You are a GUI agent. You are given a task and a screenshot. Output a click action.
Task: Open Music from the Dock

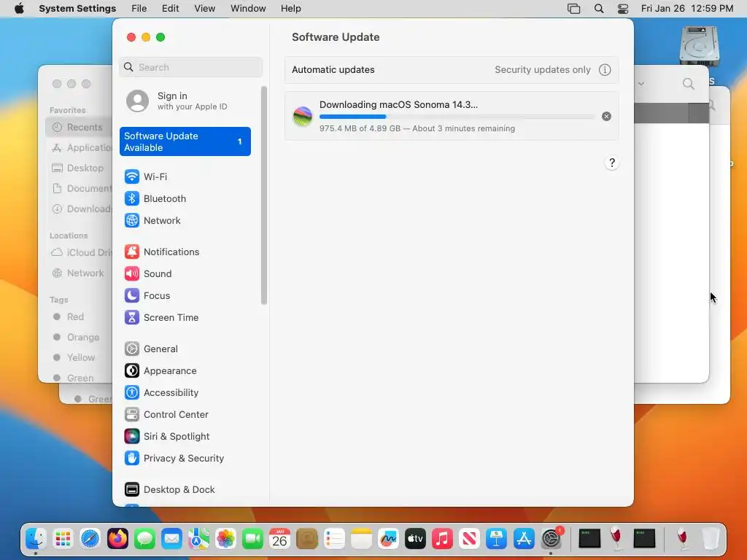pyautogui.click(x=442, y=539)
